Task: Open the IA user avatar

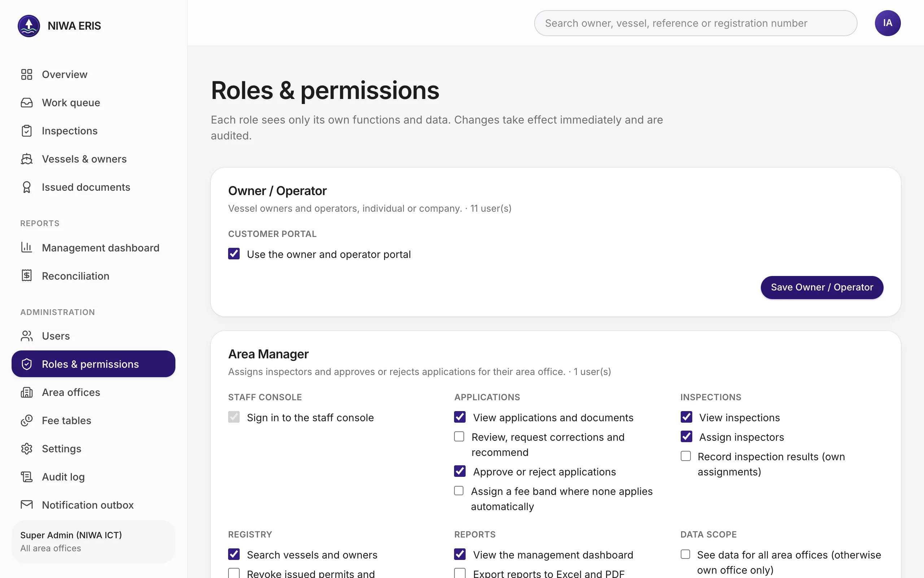Action: point(887,23)
